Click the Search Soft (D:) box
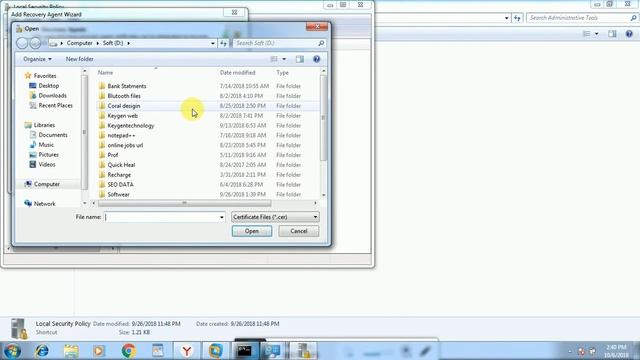The image size is (640, 360). (280, 43)
